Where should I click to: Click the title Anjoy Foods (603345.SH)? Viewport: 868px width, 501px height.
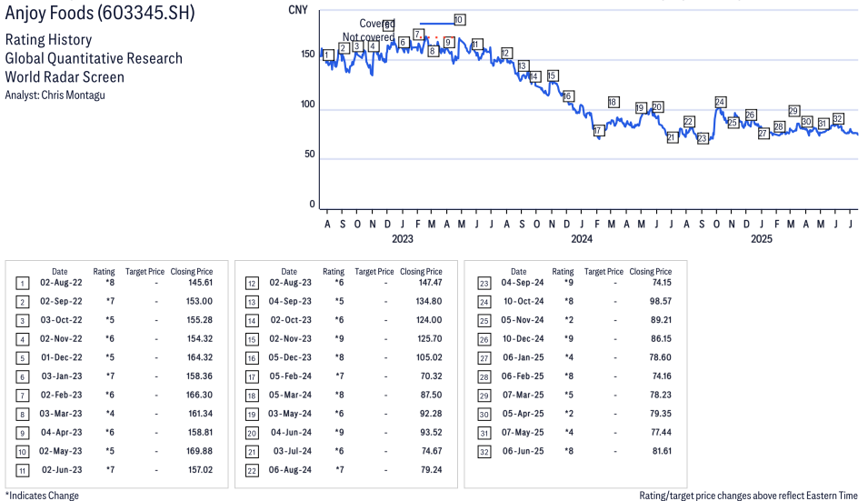click(100, 13)
